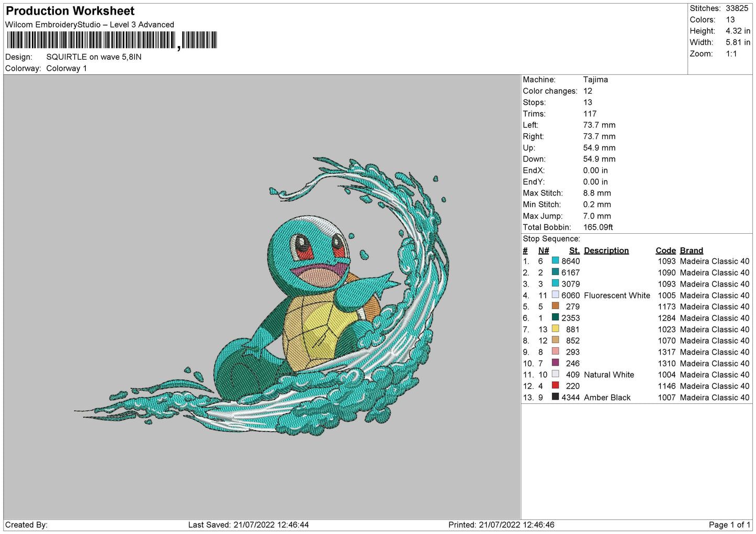Click the Production Worksheet title
756x534 pixels.
70,11
